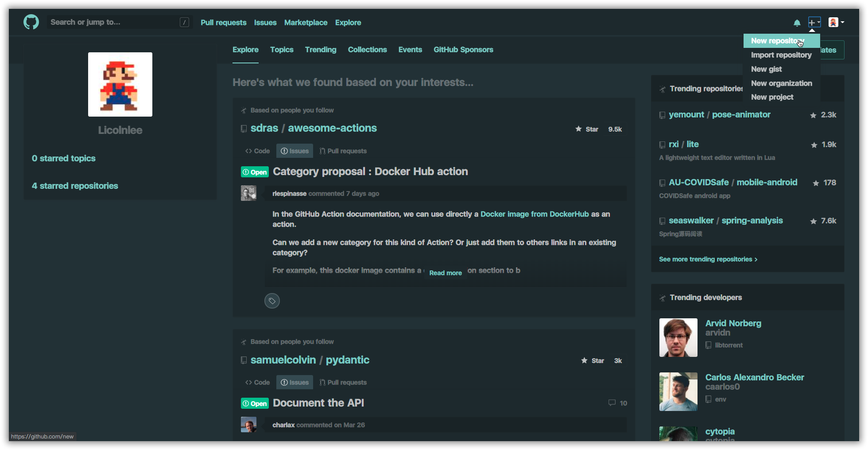Image resolution: width=868 pixels, height=450 pixels.
Task: Switch to the Topics tab
Action: click(x=282, y=50)
